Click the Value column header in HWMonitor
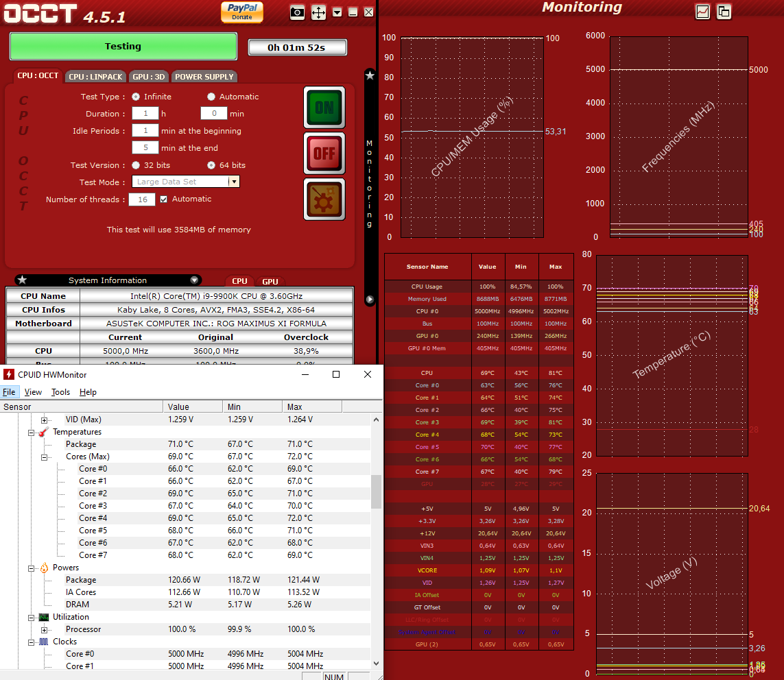Screen dimensions: 784x680 (193, 406)
